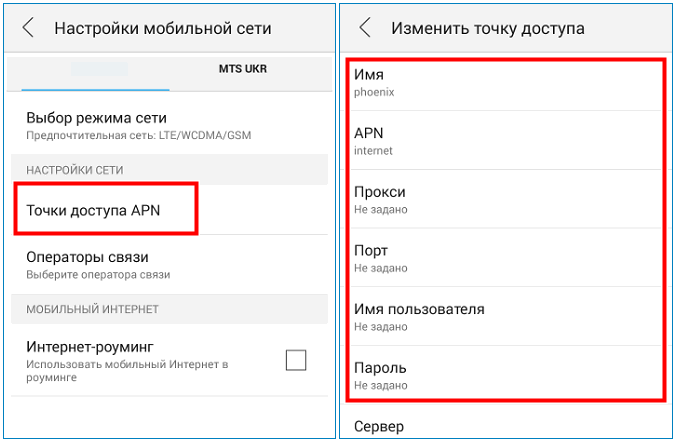Click the 'Настройки мобильной сети' title
Viewport: 676px width, 442px height.
tap(163, 28)
